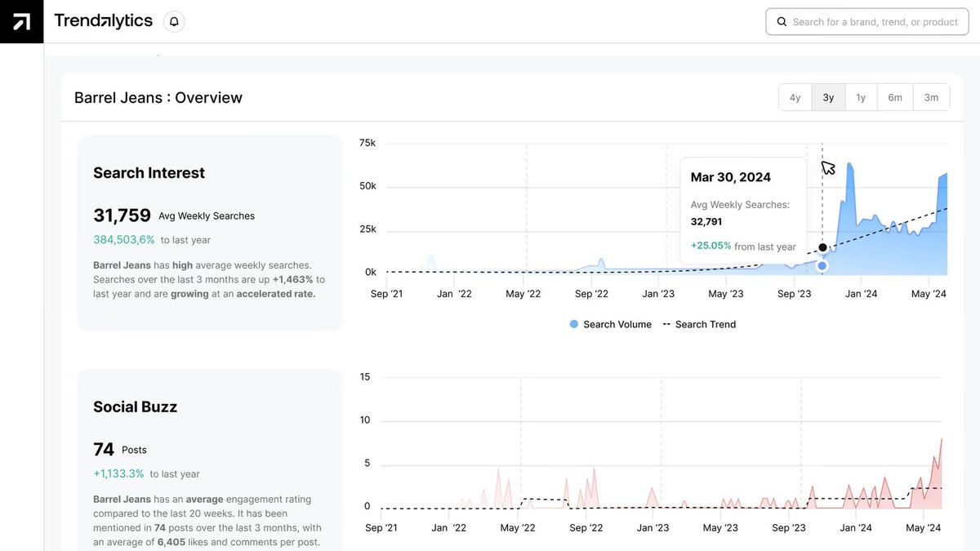This screenshot has height=551, width=980.
Task: Switch to the 6m time range
Action: 895,97
